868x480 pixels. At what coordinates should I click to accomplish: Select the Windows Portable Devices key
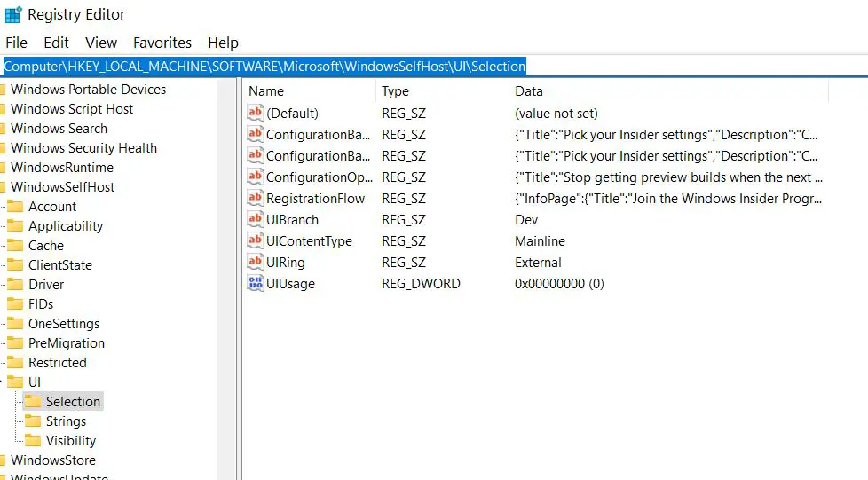[88, 89]
